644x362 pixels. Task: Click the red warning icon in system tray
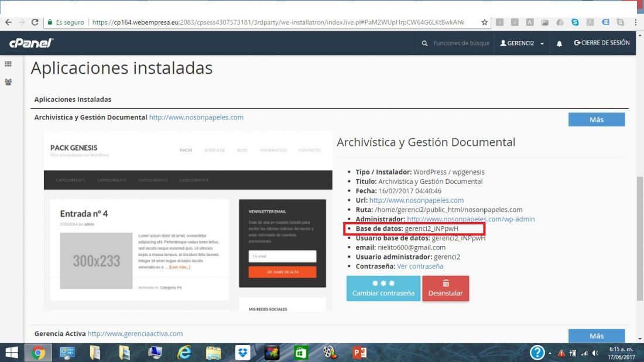[561, 353]
